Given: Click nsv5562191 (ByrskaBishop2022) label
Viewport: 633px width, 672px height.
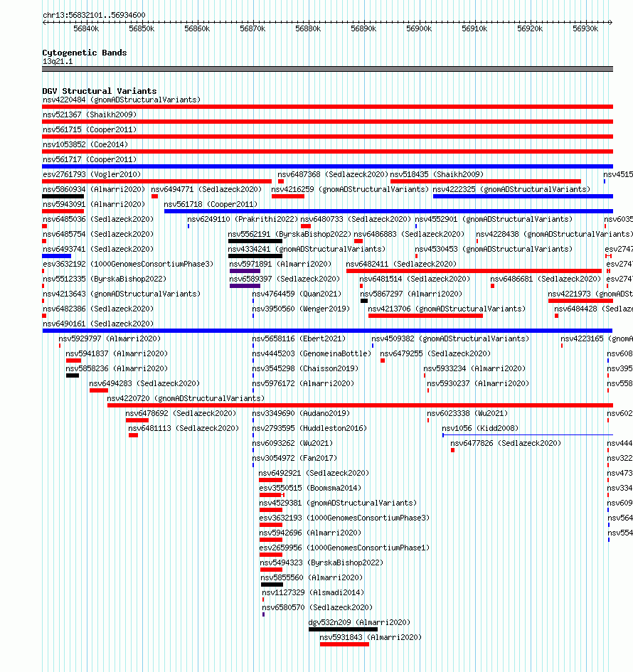Looking at the screenshot, I should [289, 235].
